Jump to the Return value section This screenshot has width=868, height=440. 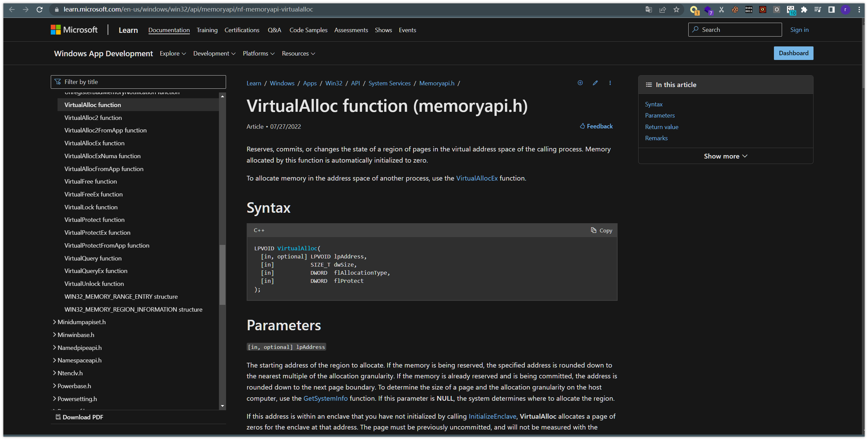point(662,127)
